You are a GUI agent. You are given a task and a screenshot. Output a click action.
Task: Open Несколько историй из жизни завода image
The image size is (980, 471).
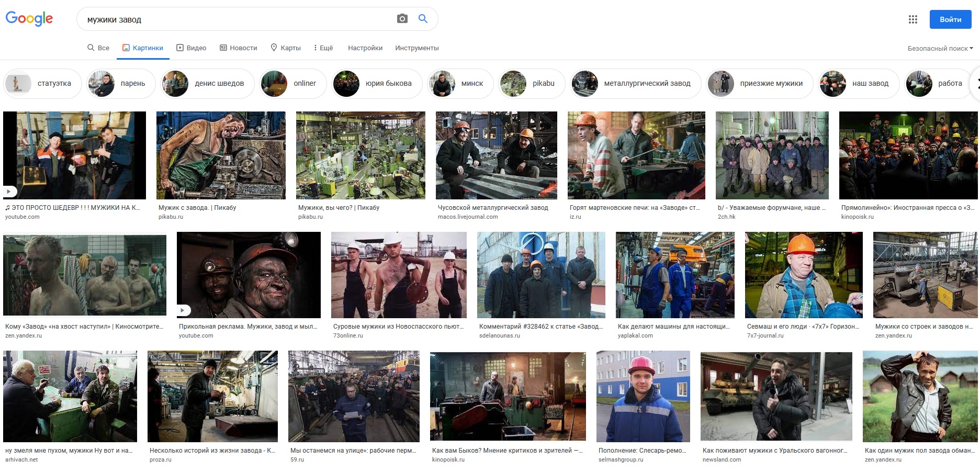pos(212,396)
